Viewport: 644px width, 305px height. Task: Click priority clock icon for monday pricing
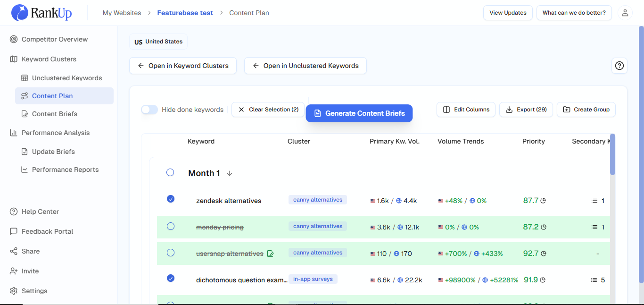click(x=543, y=227)
